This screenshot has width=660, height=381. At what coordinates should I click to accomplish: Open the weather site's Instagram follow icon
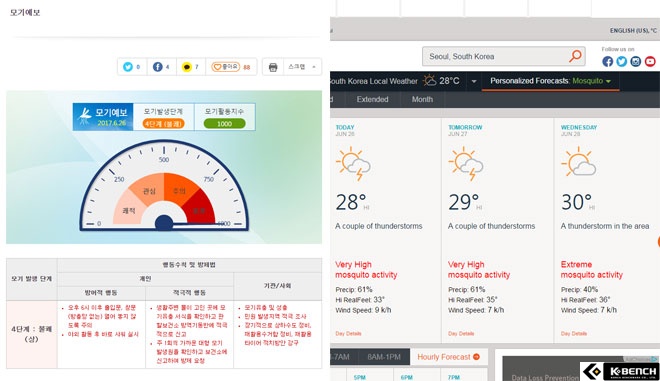coord(636,61)
